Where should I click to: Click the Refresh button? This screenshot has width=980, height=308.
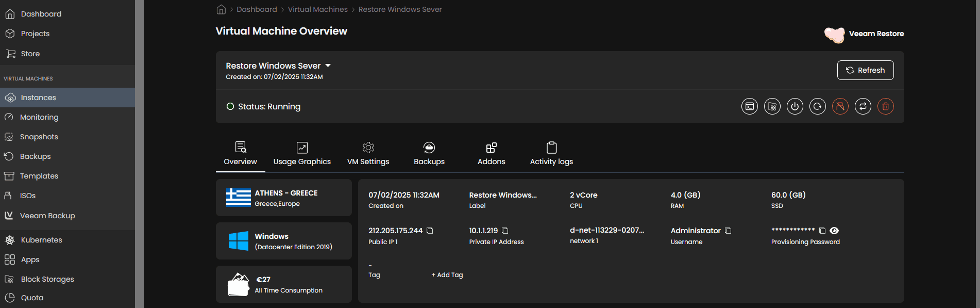(x=865, y=70)
